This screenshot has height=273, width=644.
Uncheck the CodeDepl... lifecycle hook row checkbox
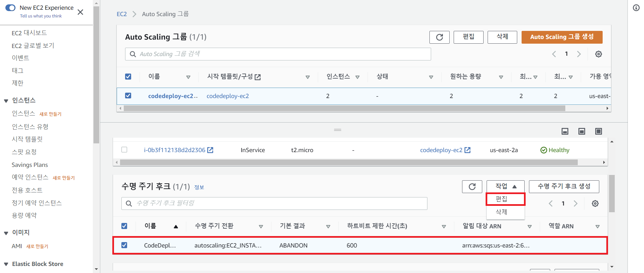tap(124, 245)
